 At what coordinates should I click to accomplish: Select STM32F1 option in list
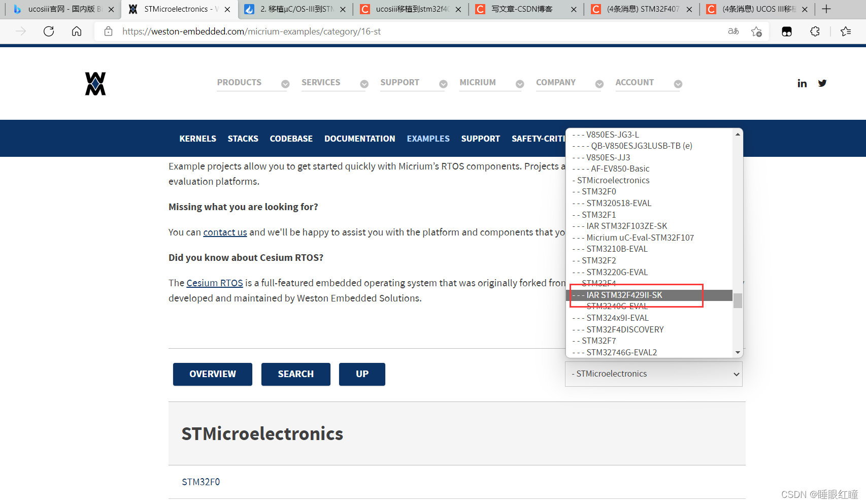pyautogui.click(x=649, y=215)
